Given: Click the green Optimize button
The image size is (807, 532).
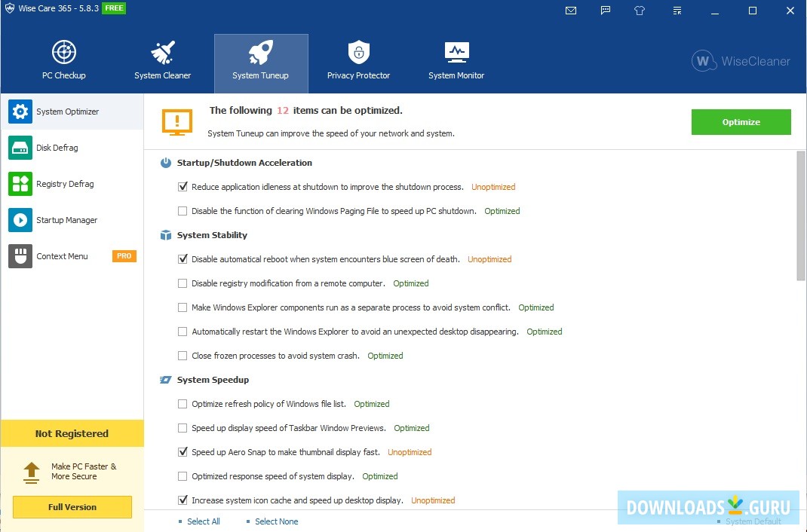Looking at the screenshot, I should 741,122.
